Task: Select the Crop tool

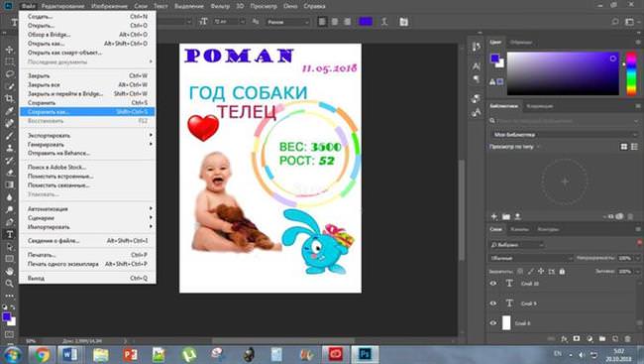Action: 10,99
